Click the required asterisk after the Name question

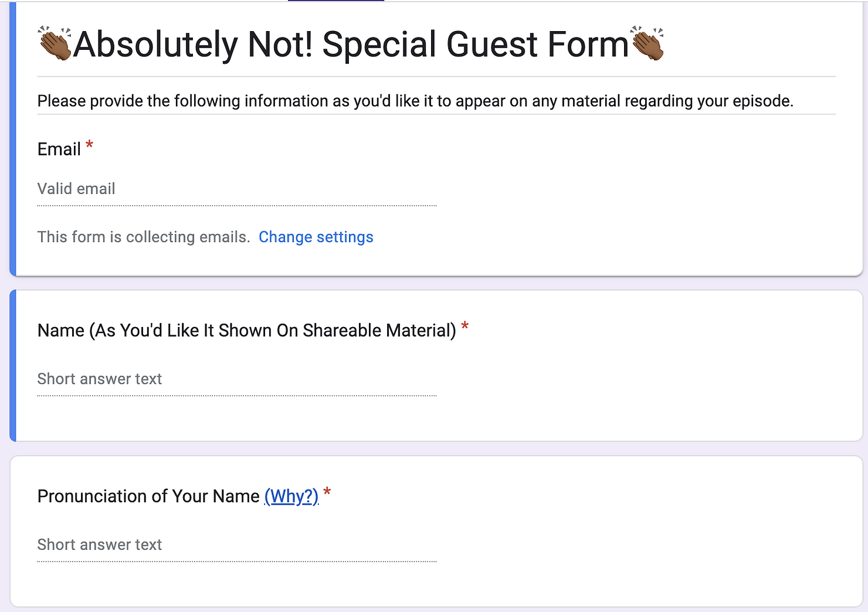tap(464, 326)
